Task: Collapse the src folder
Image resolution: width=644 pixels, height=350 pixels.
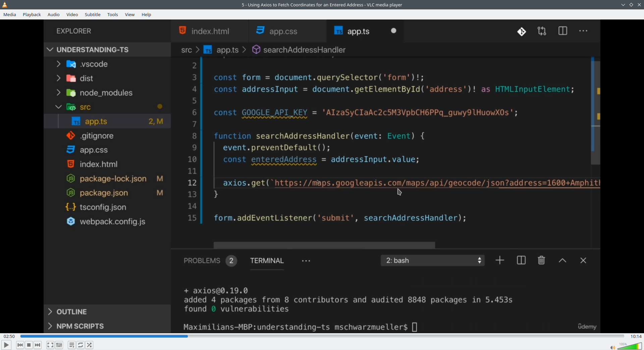Action: 107,107
